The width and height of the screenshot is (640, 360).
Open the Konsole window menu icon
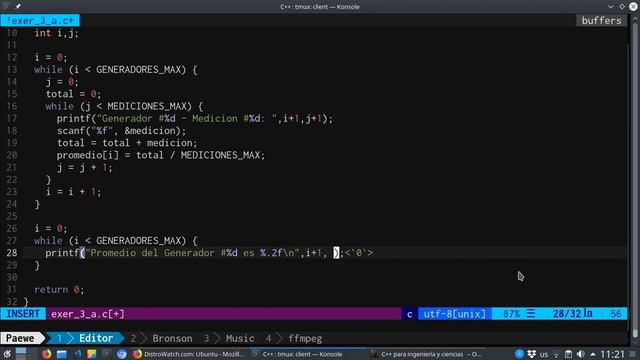[x=6, y=6]
